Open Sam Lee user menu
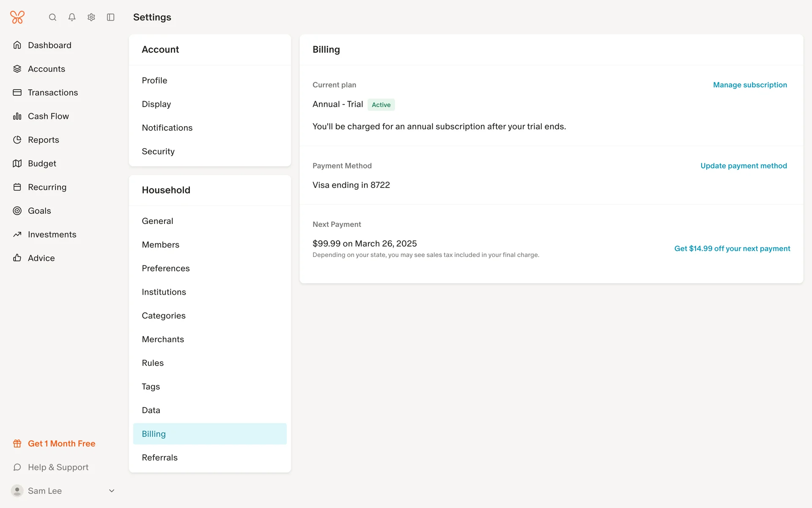Viewport: 812px width, 508px height. point(45,491)
